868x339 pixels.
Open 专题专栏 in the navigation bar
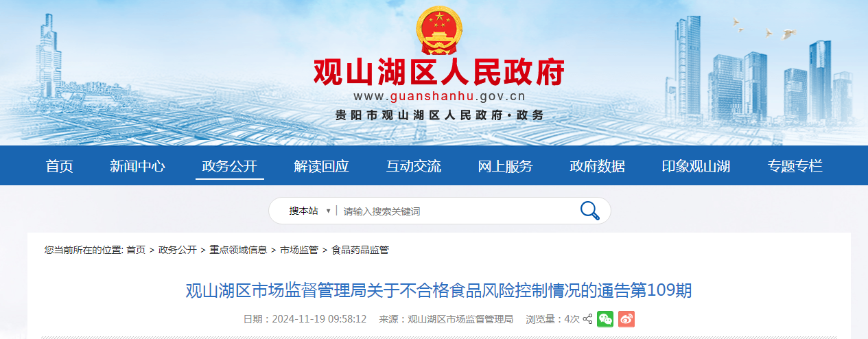click(795, 166)
